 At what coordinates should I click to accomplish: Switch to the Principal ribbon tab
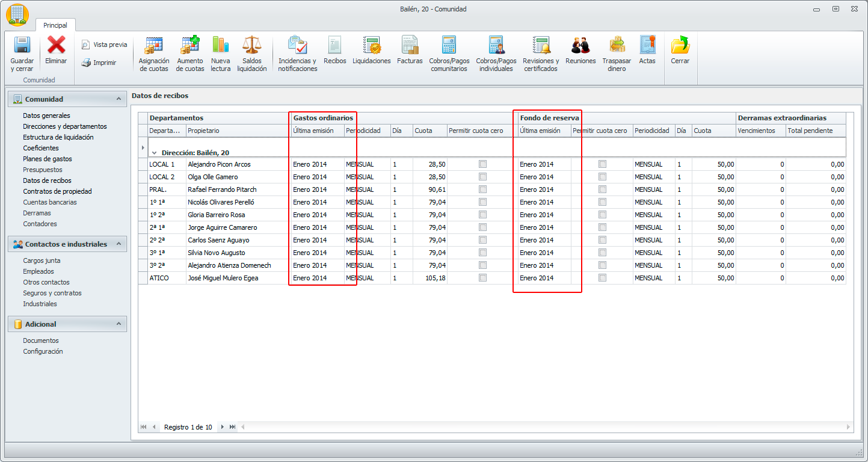pyautogui.click(x=55, y=25)
